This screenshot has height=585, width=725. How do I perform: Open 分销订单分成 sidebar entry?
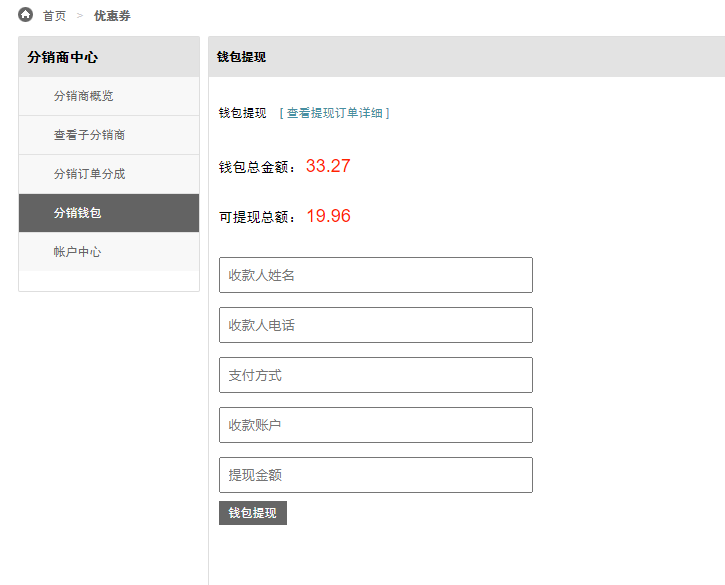pos(109,174)
